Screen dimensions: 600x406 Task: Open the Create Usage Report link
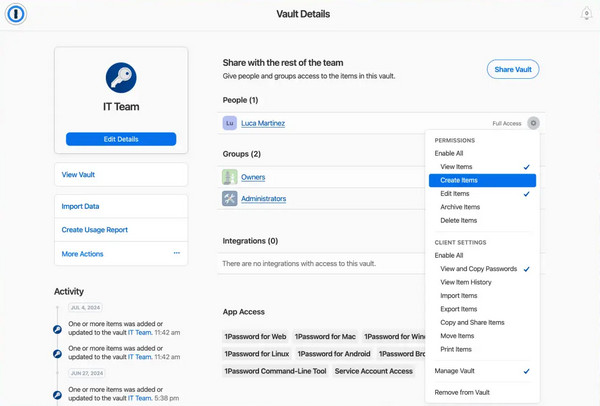tap(95, 230)
